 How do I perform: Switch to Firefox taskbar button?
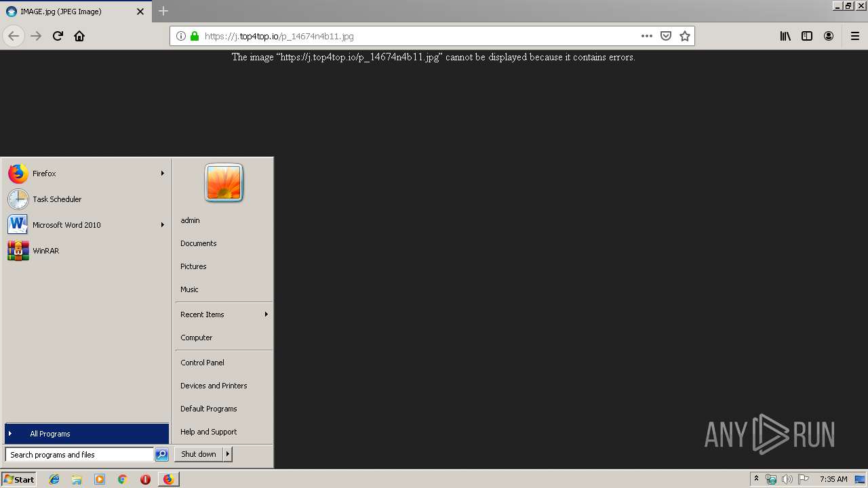[168, 479]
